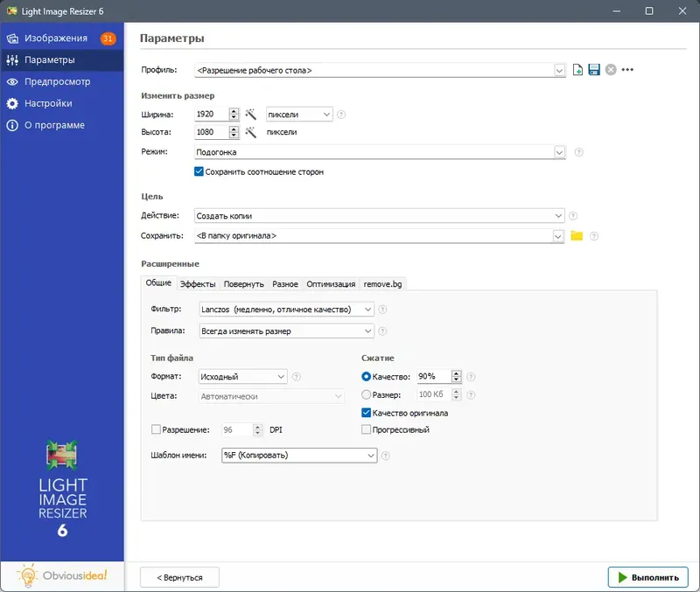Expand the Действие Создать копии dropdown
Image resolution: width=700 pixels, height=592 pixels.
point(380,215)
